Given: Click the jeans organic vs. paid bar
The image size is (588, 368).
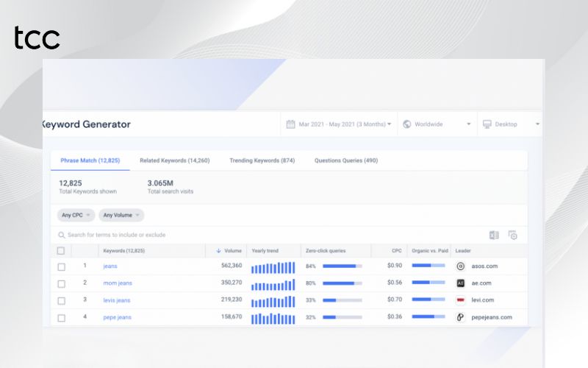Looking at the screenshot, I should tap(428, 266).
